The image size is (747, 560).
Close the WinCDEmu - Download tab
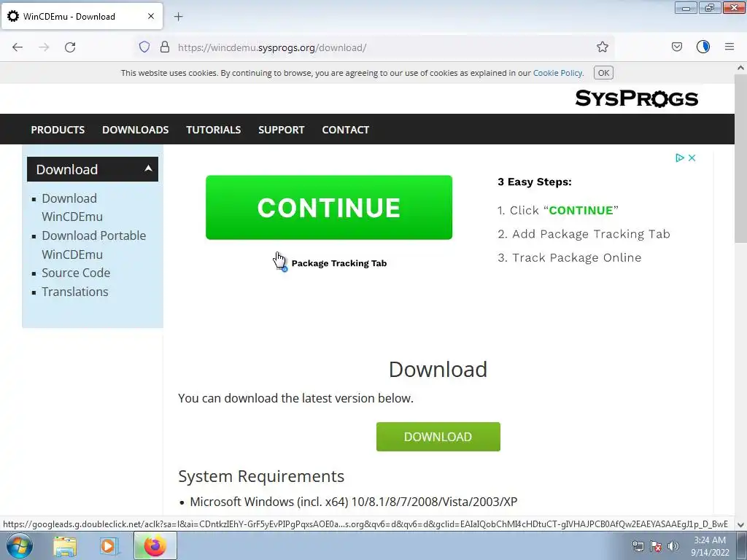[151, 16]
